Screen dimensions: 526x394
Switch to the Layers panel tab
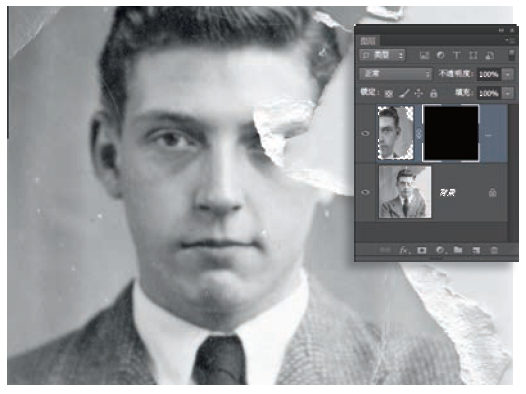tap(368, 41)
